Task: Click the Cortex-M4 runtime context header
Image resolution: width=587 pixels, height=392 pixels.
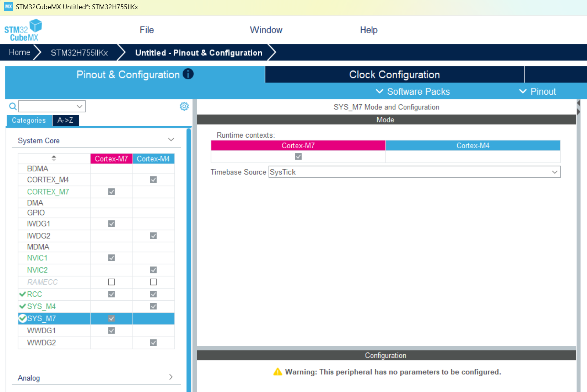Action: point(473,145)
